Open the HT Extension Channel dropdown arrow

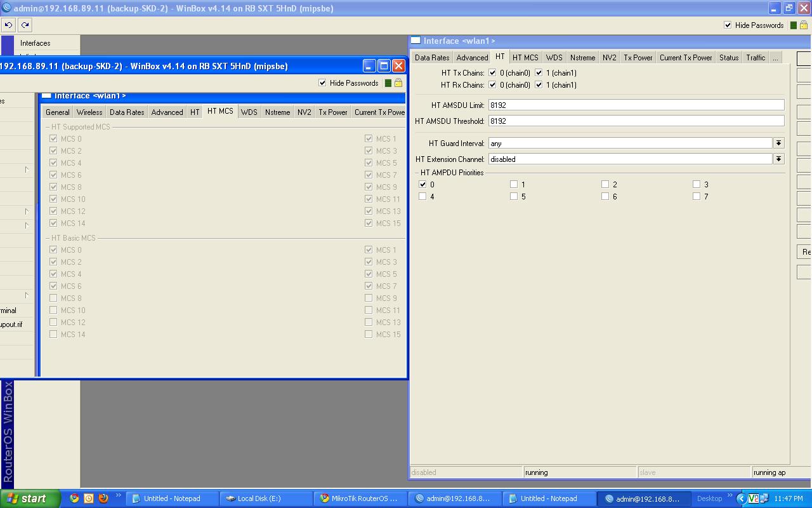(x=779, y=159)
